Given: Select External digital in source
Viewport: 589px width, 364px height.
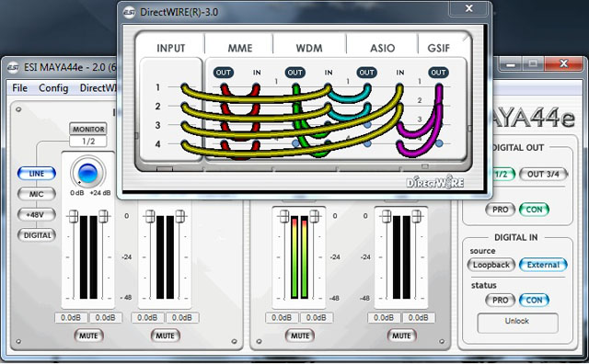Looking at the screenshot, I should click(543, 265).
